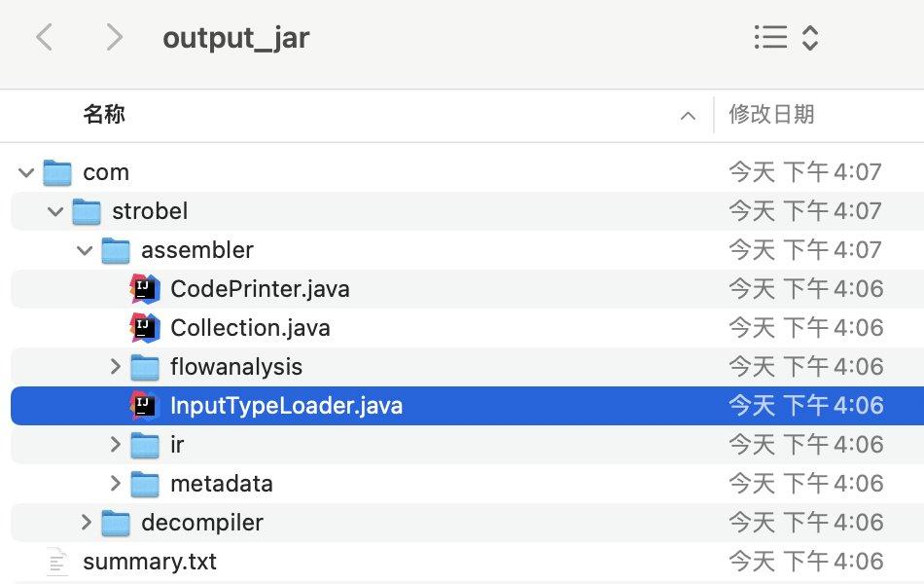Collapse the assembler folder
Image resolution: width=924 pixels, height=584 pixels.
(x=84, y=250)
